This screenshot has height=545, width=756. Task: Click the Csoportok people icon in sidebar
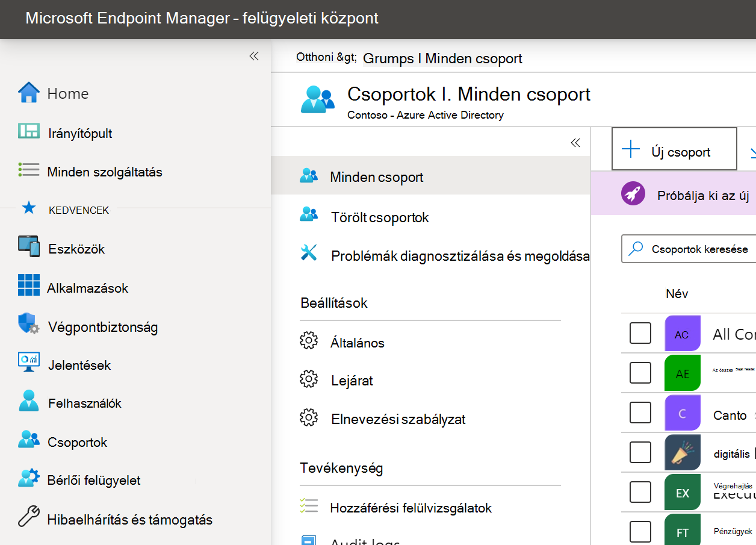pyautogui.click(x=28, y=440)
